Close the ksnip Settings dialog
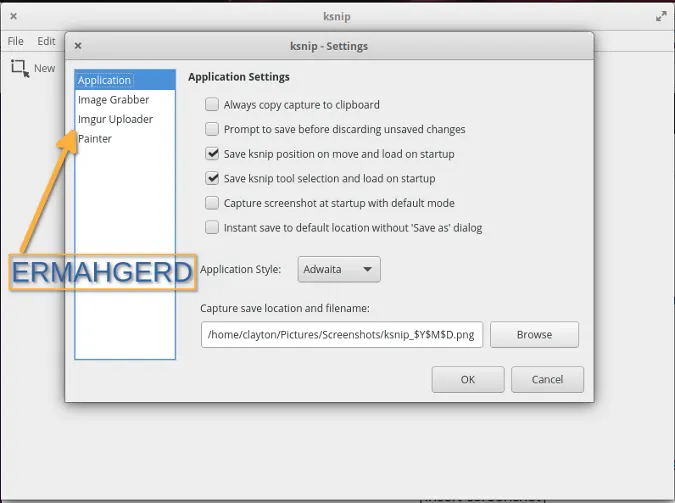The image size is (675, 503). pyautogui.click(x=78, y=46)
